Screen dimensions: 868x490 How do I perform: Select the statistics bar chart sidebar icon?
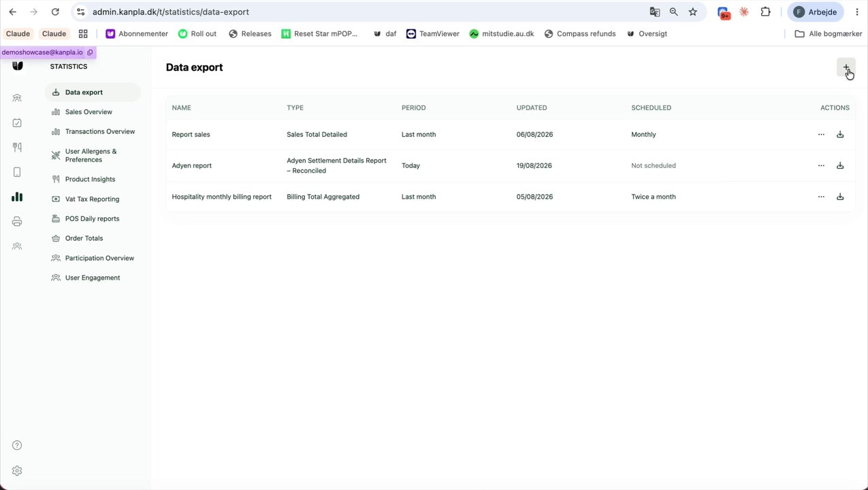pos(17,197)
